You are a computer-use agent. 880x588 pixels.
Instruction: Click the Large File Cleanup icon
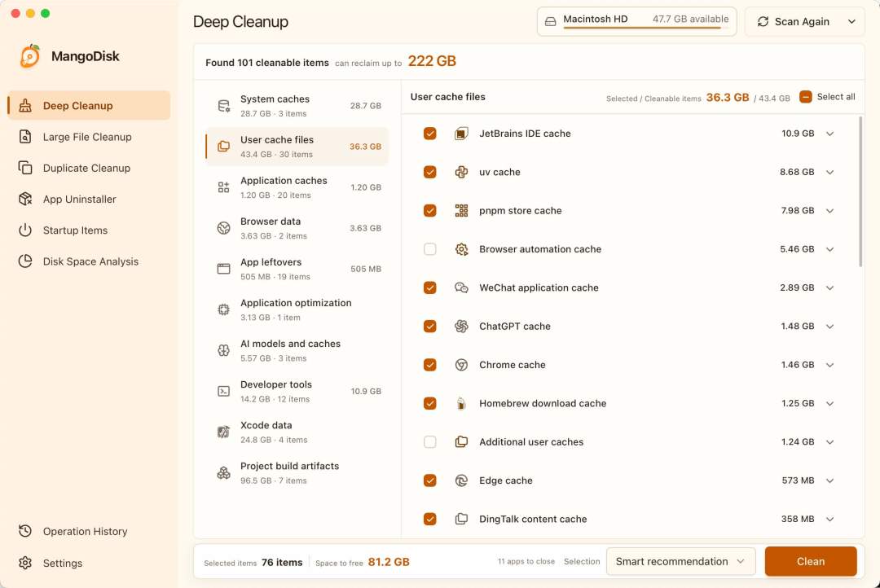(25, 137)
